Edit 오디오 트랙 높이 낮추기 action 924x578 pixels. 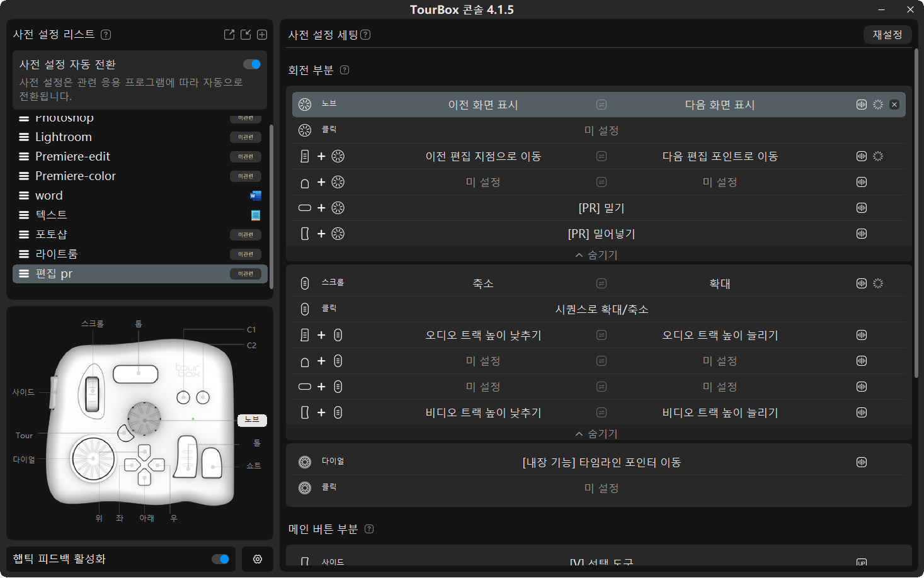point(483,335)
